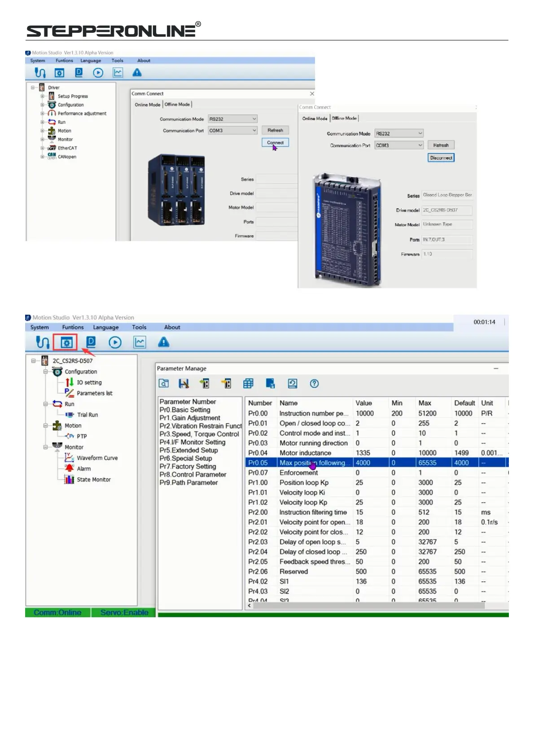
Task: Select Pr3.Speed, Torque Control group
Action: pos(199,434)
